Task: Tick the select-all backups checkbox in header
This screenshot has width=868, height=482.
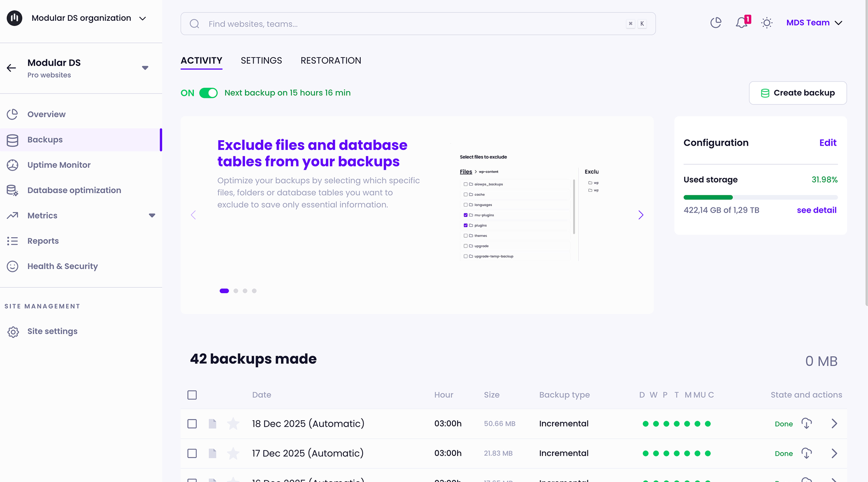Action: [x=192, y=395]
